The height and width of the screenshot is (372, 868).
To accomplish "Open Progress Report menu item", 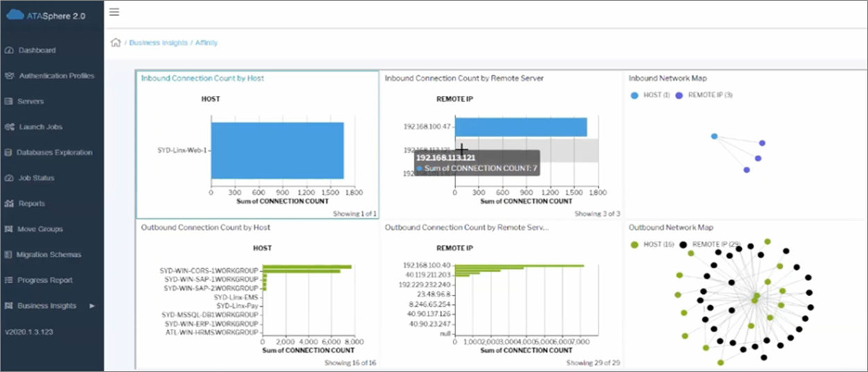I will point(46,280).
